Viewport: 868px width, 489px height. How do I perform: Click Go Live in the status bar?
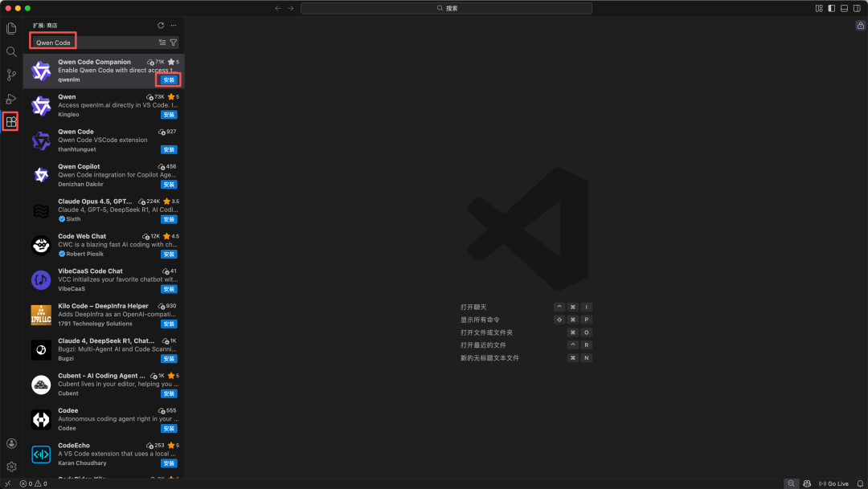[833, 483]
